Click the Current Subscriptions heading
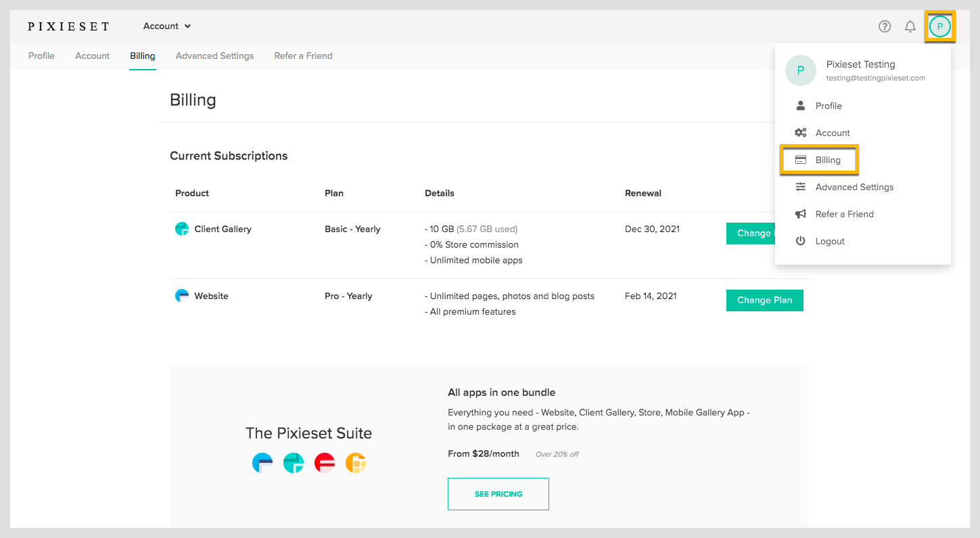Viewport: 980px width, 538px height. pos(229,156)
